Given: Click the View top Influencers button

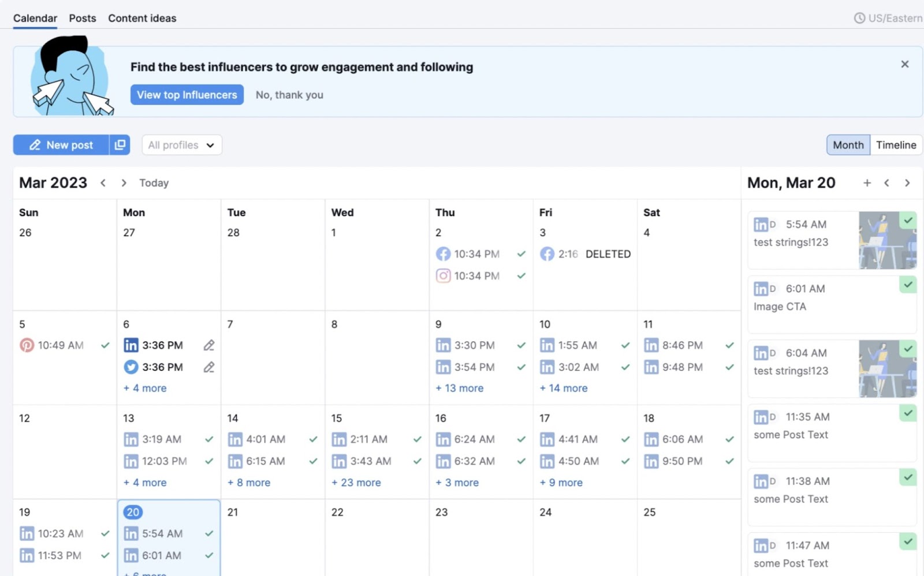Looking at the screenshot, I should tap(187, 95).
